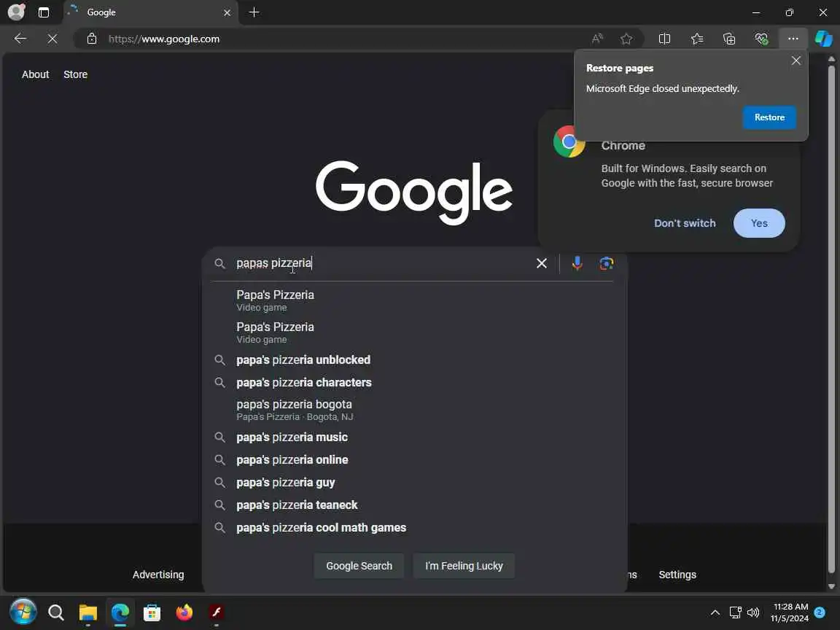The width and height of the screenshot is (840, 630).
Task: Select papa's pizzeria music suggestion
Action: click(415, 437)
